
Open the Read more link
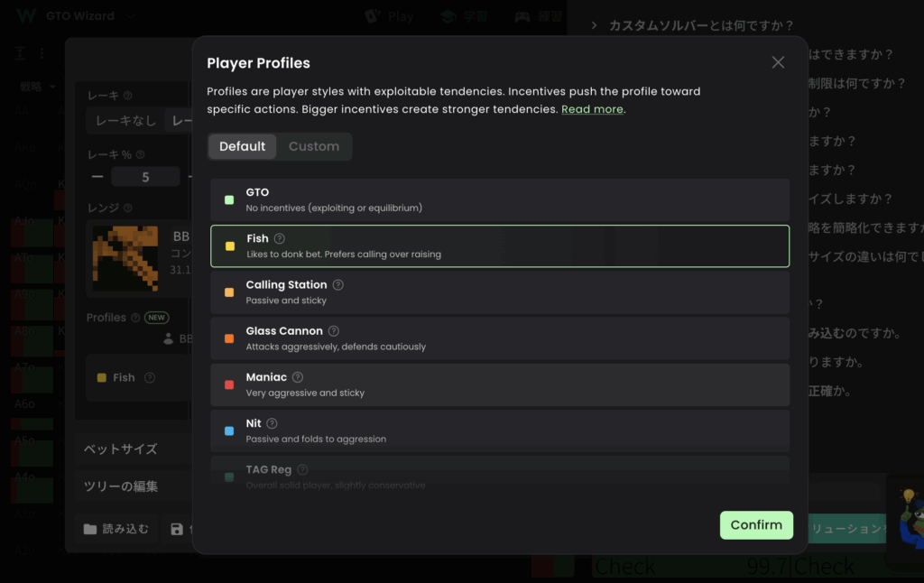tap(592, 109)
